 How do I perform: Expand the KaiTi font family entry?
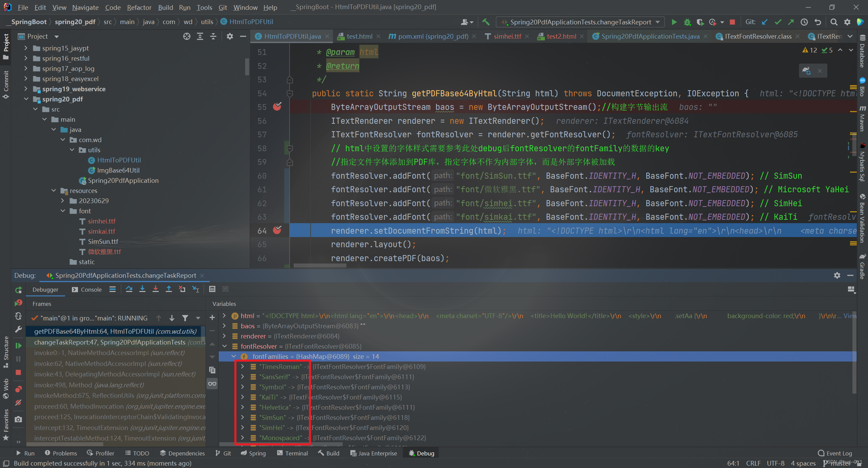tap(242, 396)
